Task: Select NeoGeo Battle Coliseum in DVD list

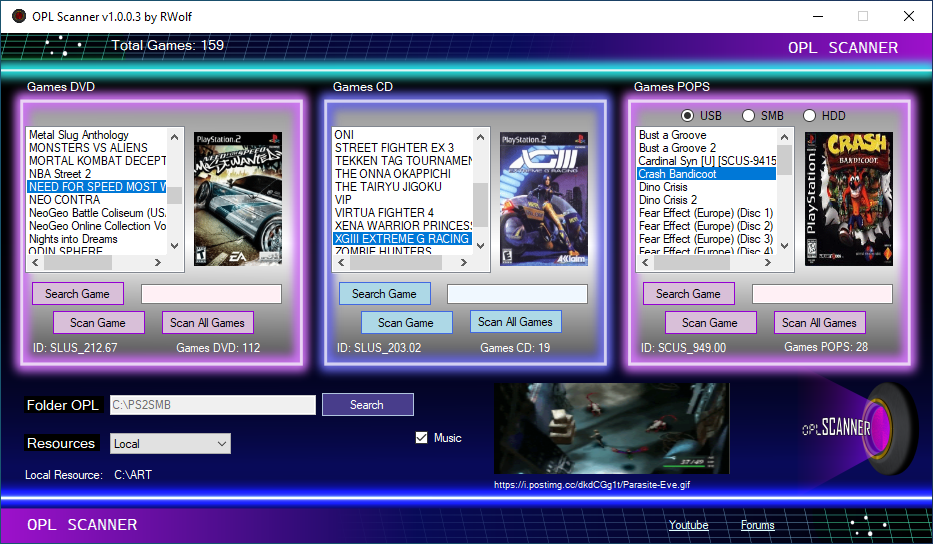Action: point(97,213)
